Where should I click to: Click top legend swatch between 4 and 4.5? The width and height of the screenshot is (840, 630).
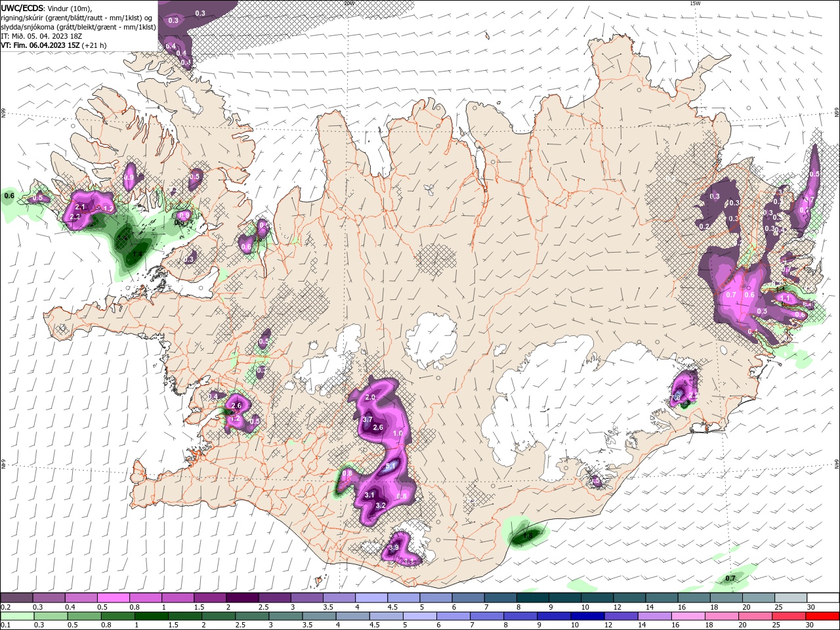point(371,598)
